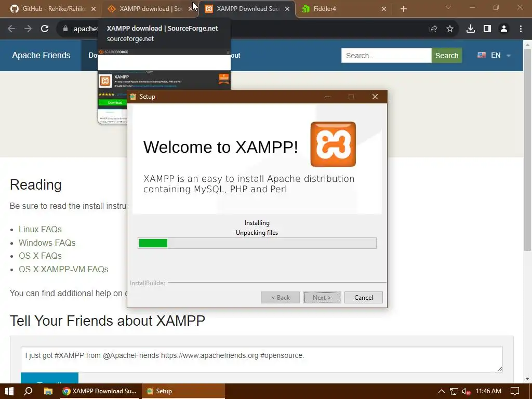Click the browser forward arrow

coord(28,29)
